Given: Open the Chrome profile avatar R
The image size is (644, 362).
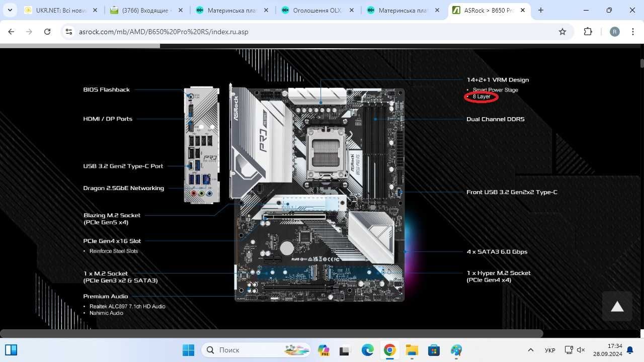Looking at the screenshot, I should coord(614,32).
